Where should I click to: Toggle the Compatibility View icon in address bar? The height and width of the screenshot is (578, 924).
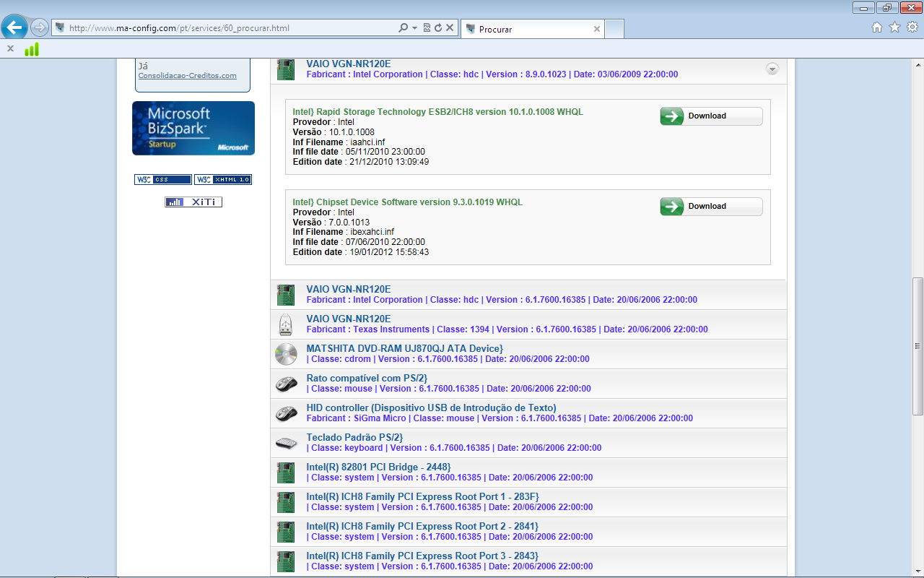point(427,28)
